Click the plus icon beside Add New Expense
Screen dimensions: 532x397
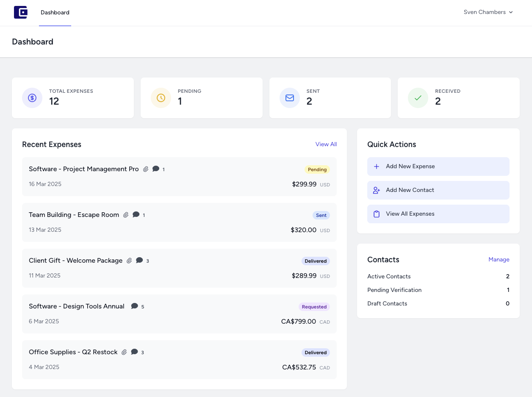[x=377, y=167]
